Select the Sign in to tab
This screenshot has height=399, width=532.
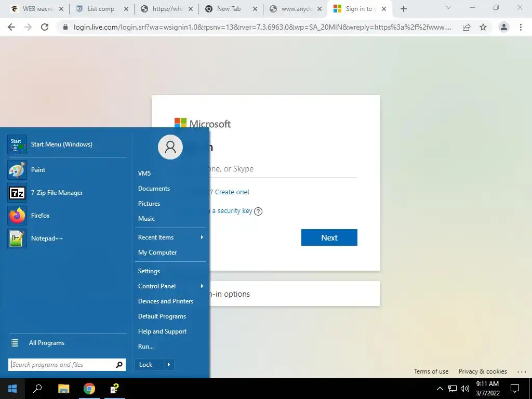[x=361, y=9]
